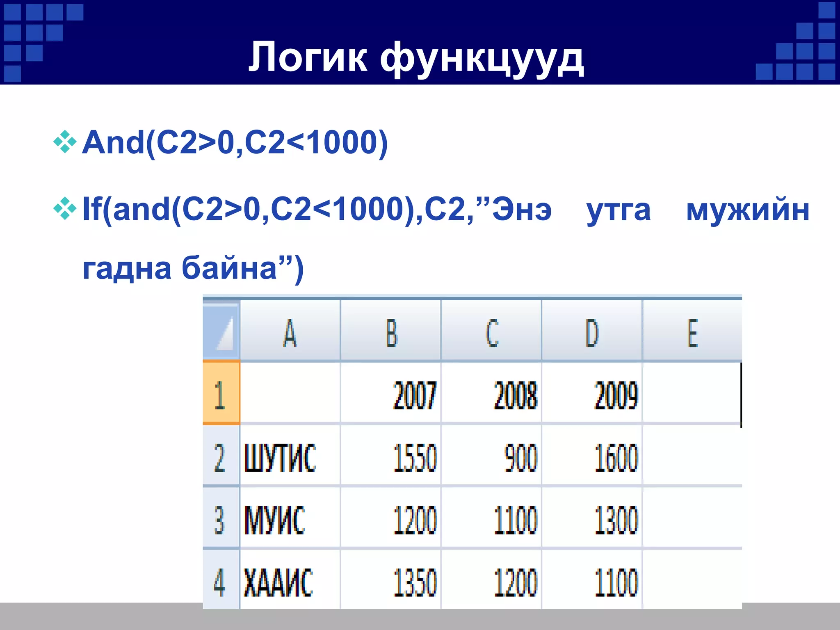Click cell containing 2009
The width and height of the screenshot is (840, 630).
click(x=592, y=393)
